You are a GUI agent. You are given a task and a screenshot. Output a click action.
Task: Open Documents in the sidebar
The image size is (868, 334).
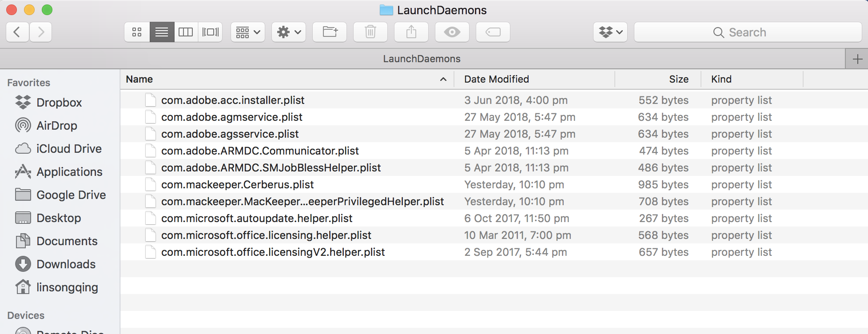tap(56, 241)
